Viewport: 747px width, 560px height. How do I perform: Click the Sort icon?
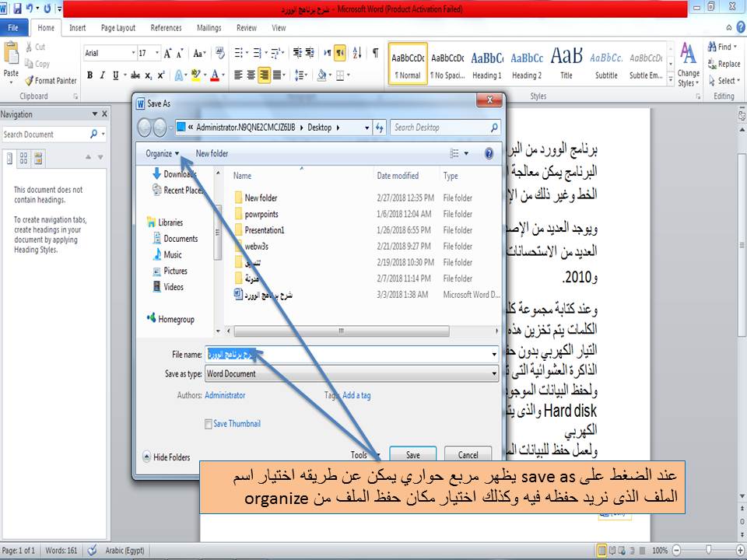click(357, 54)
